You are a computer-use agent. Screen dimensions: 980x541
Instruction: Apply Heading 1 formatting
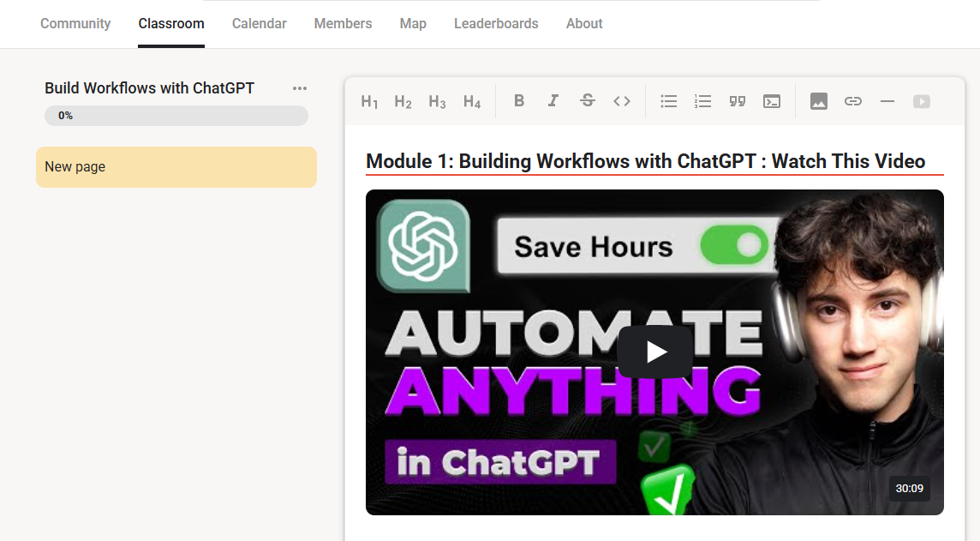(369, 101)
